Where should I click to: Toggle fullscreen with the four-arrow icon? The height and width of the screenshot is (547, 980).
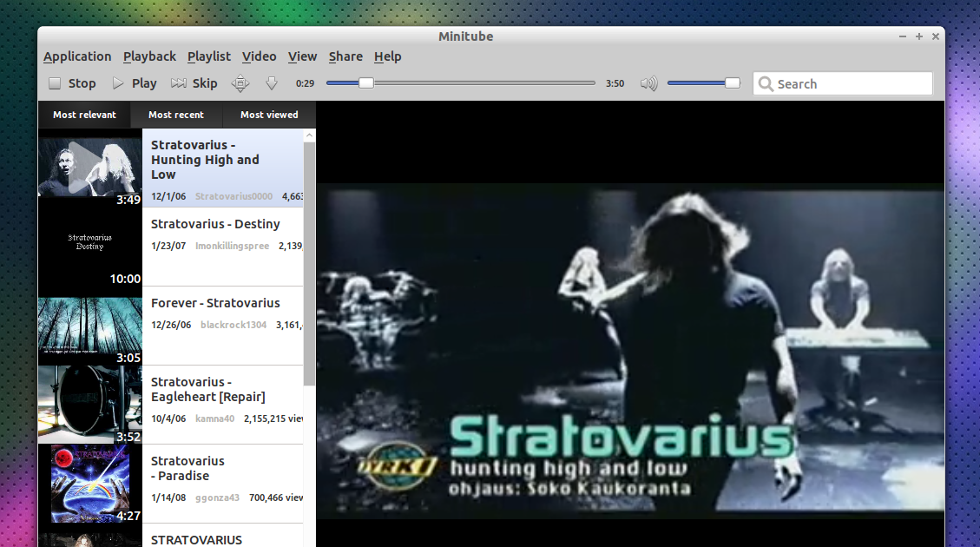pos(240,83)
